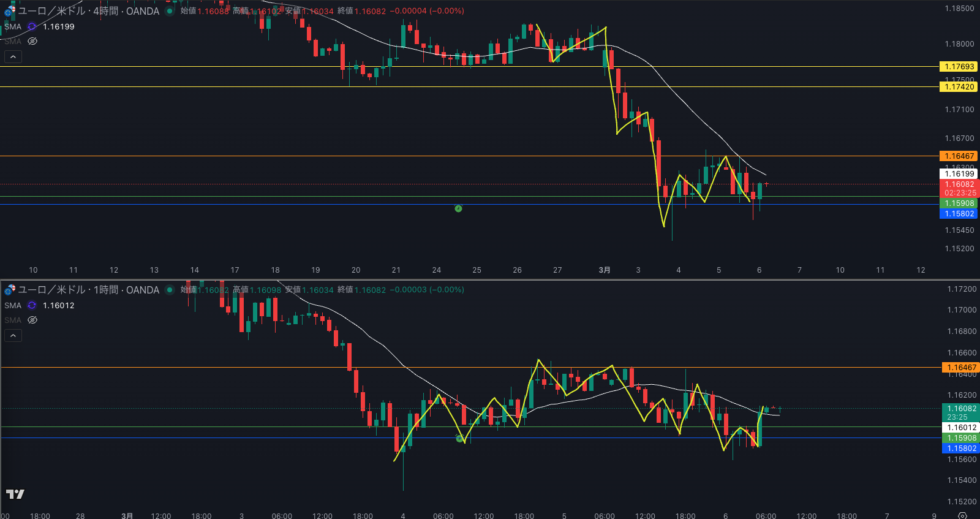Viewport: 980px width, 519px height.
Task: Show the hidden SMA in the 4-hour chart
Action: coord(32,41)
